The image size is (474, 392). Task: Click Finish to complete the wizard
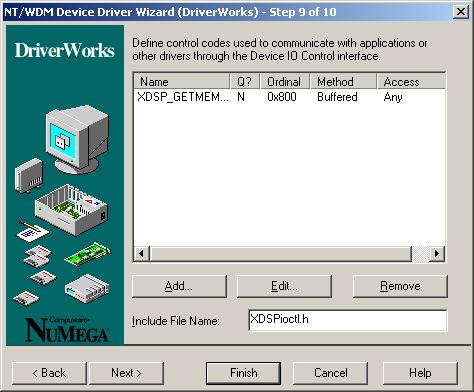(x=243, y=373)
